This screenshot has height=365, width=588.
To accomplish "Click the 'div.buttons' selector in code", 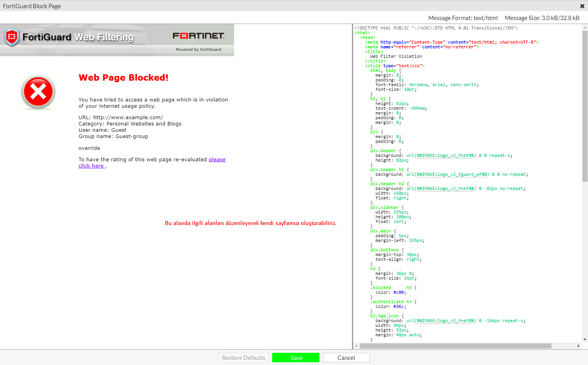I will pyautogui.click(x=384, y=250).
